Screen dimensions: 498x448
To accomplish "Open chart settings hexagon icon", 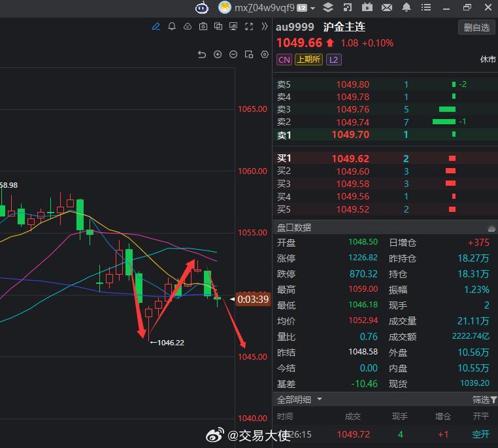I will point(265,55).
